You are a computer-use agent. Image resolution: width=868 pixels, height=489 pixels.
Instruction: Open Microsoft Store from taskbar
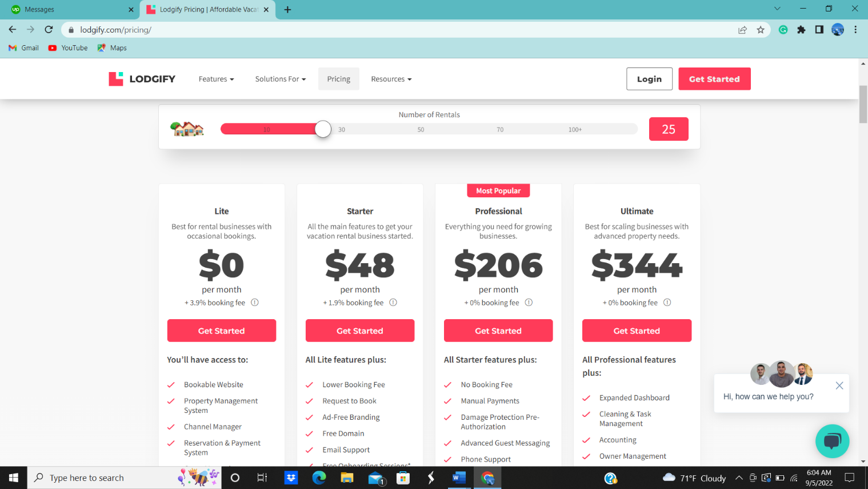click(x=403, y=478)
